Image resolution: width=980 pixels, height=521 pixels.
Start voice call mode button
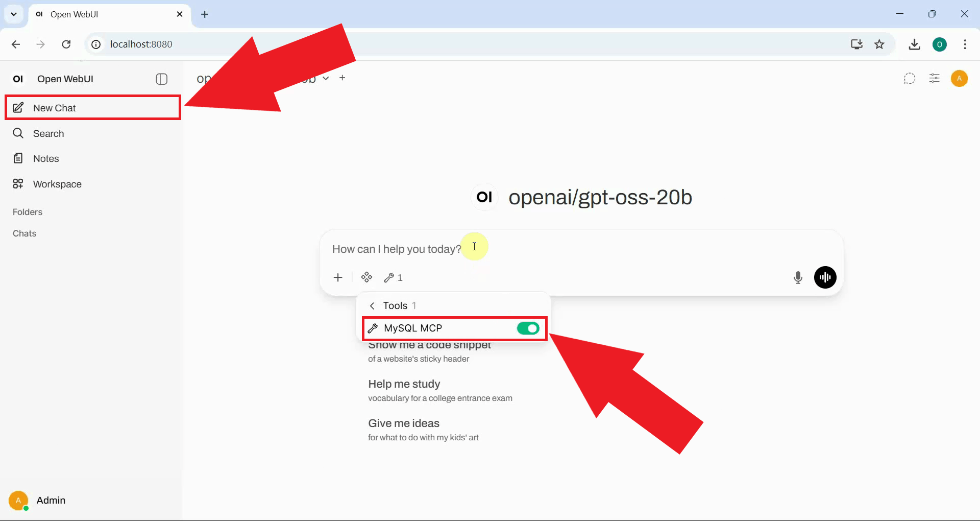click(x=825, y=277)
